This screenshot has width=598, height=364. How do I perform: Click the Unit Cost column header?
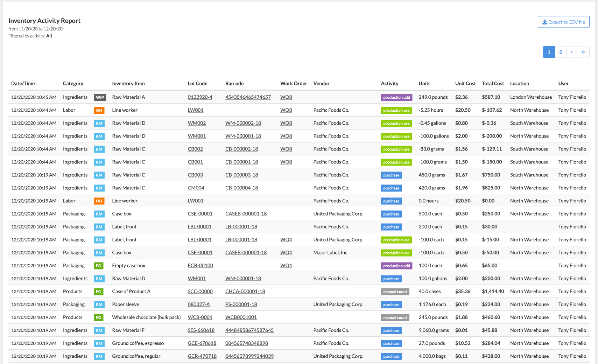point(465,83)
